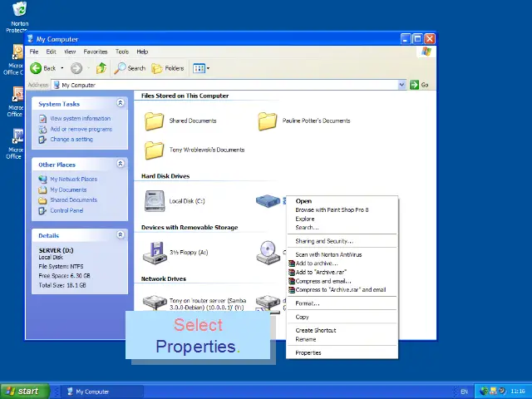Image resolution: width=532 pixels, height=399 pixels.
Task: Select Tony on router server network drive
Action: coord(155,302)
